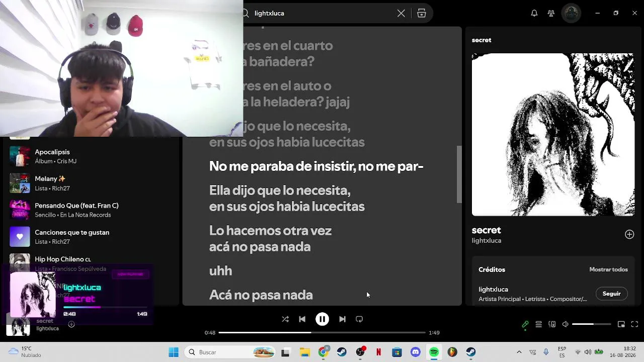Open FL Studio from the taskbar
Viewport: 644px width, 362px height.
click(x=452, y=352)
